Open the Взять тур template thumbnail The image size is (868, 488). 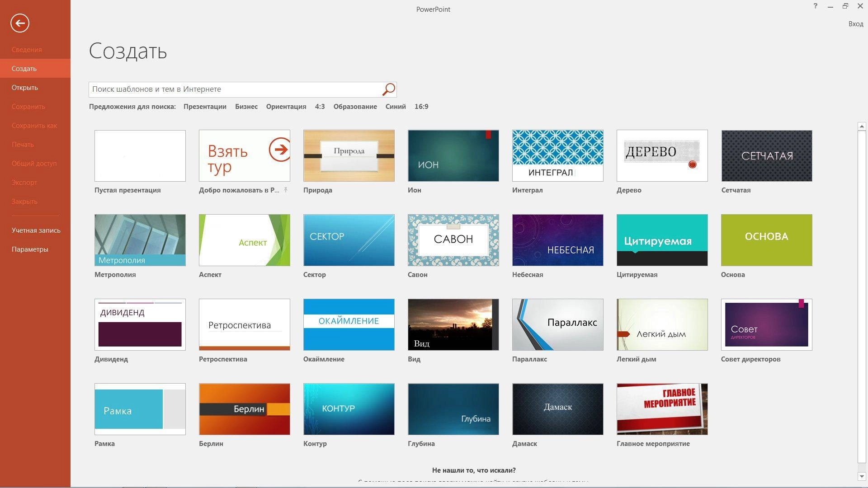point(245,156)
